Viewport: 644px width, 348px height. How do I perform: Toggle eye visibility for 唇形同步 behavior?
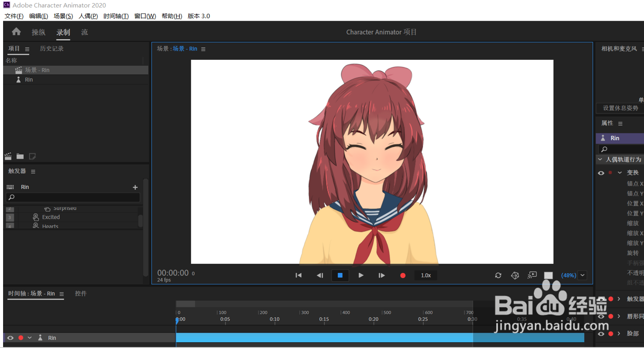coord(601,316)
